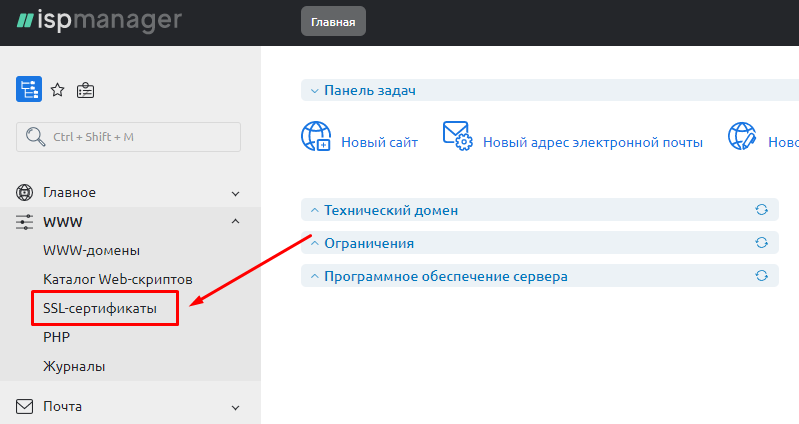Refresh the Ограничения section

click(761, 243)
